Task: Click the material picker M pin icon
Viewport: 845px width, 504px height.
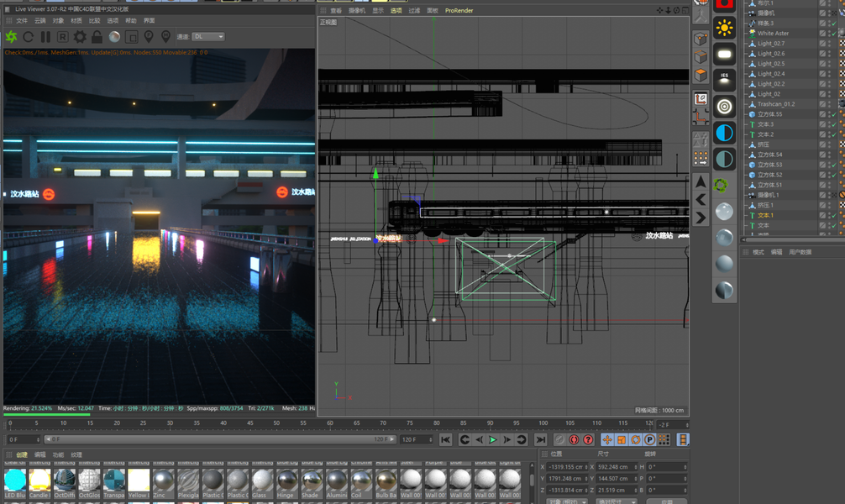Action: [x=166, y=37]
